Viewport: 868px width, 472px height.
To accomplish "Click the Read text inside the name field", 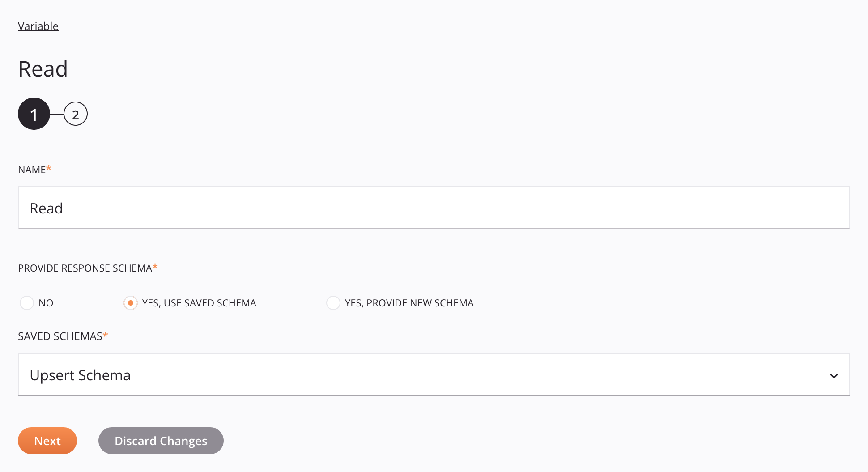I will (x=46, y=208).
